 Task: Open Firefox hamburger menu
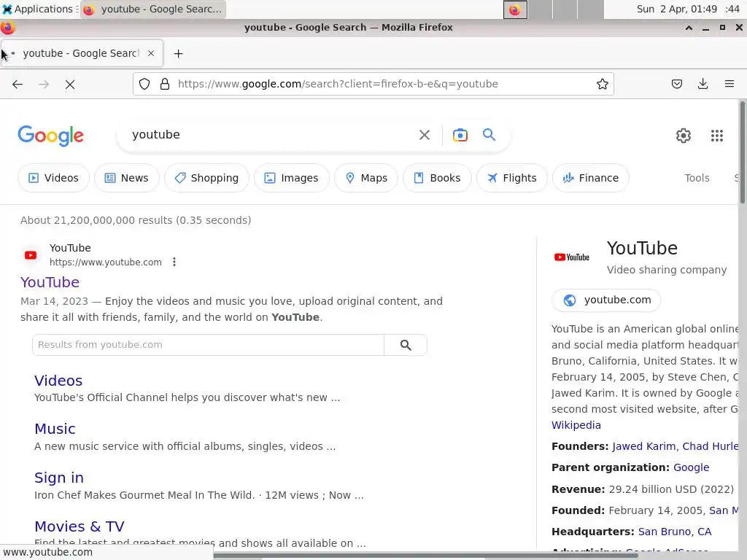(729, 85)
